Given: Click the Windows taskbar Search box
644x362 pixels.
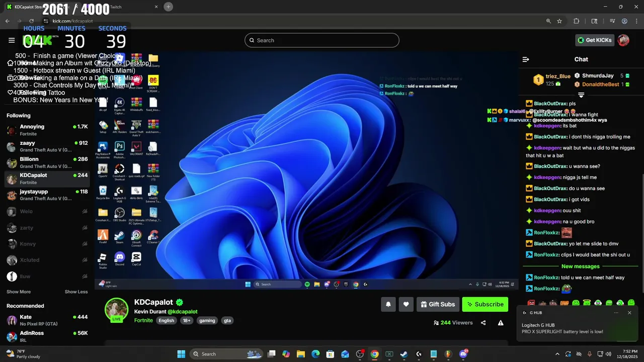Looking at the screenshot, I should click(x=226, y=354).
